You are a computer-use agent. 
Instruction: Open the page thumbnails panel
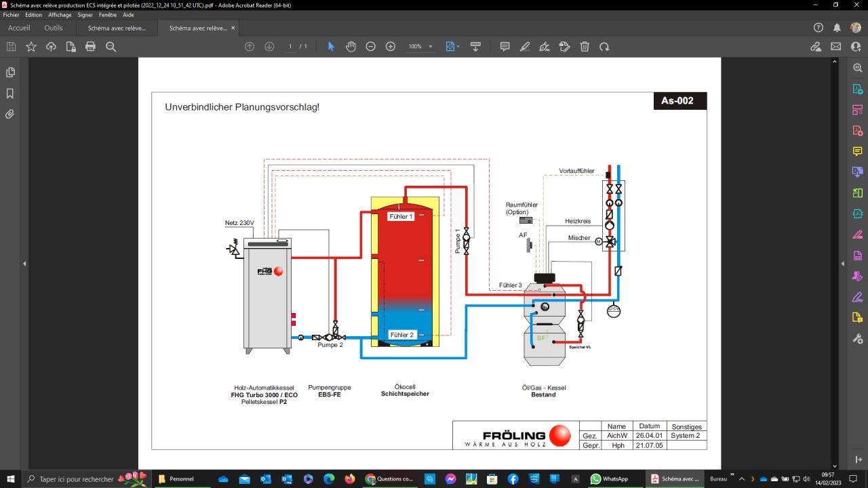tap(10, 73)
